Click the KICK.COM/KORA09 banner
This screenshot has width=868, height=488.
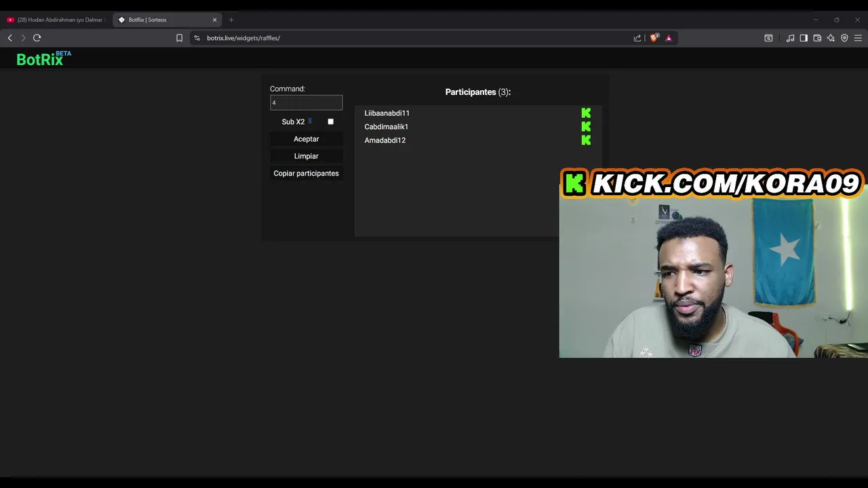point(713,184)
